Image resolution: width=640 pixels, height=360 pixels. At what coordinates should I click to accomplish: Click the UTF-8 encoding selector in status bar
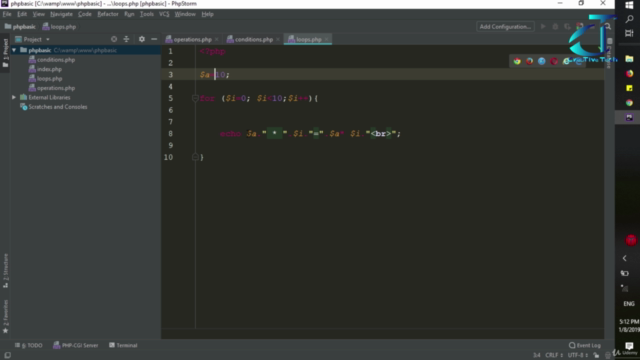pos(578,355)
